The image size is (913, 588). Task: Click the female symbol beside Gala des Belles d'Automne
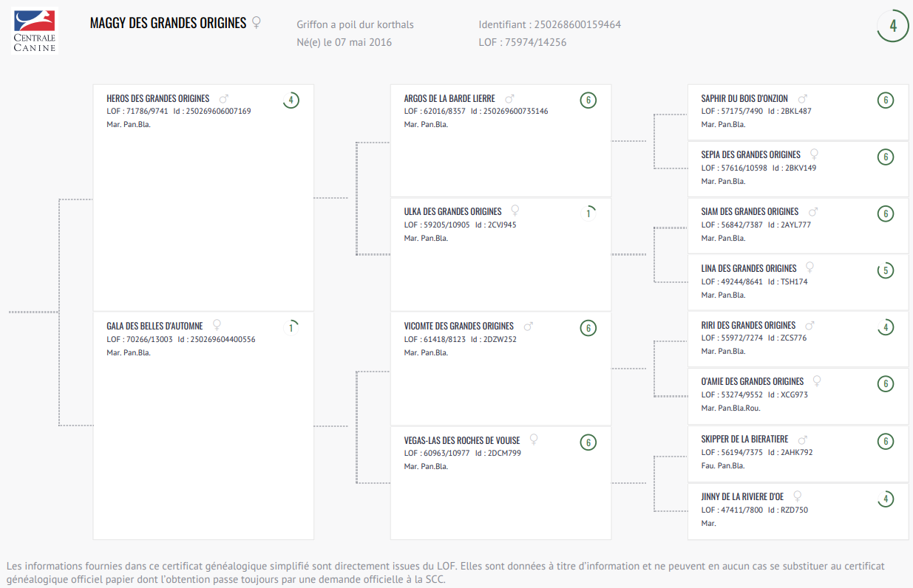click(217, 325)
